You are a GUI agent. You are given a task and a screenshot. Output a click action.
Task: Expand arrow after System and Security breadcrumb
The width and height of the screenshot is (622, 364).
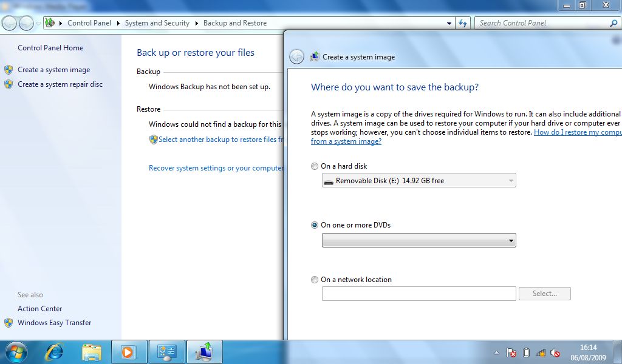[x=196, y=24]
